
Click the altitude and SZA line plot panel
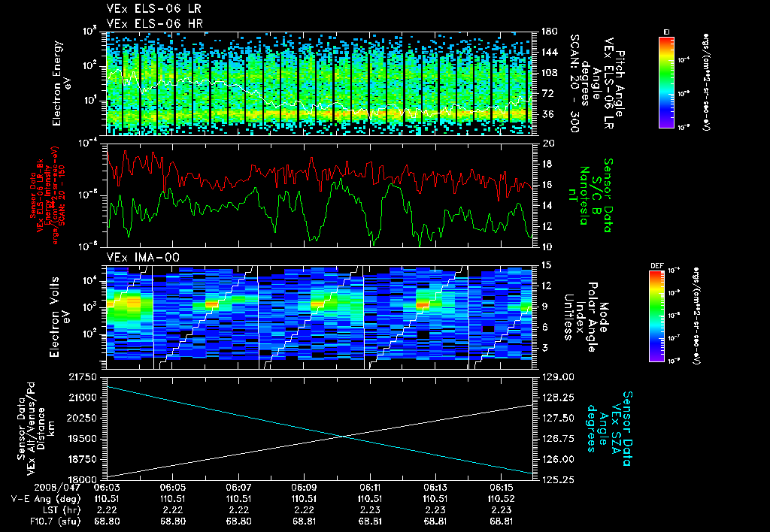319,428
